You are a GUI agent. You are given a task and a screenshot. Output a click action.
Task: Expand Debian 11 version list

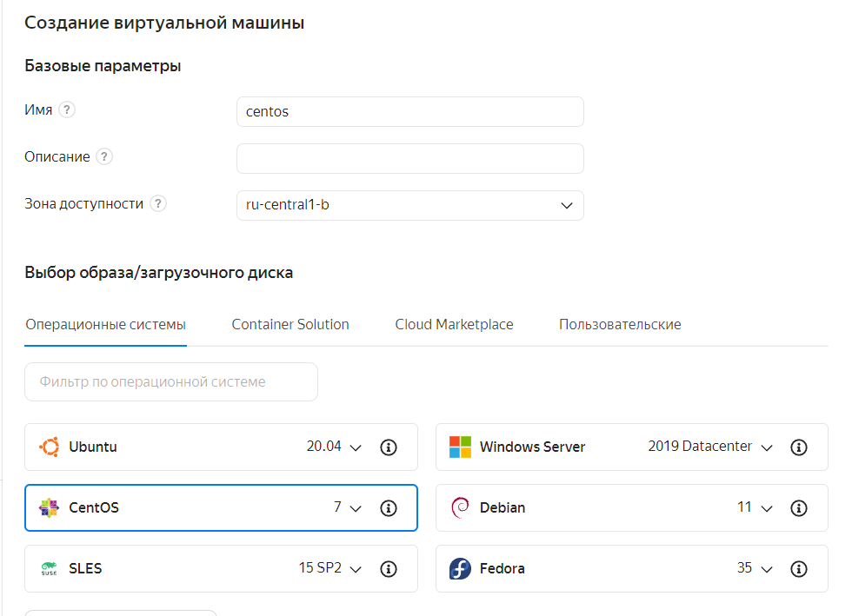[x=755, y=507]
